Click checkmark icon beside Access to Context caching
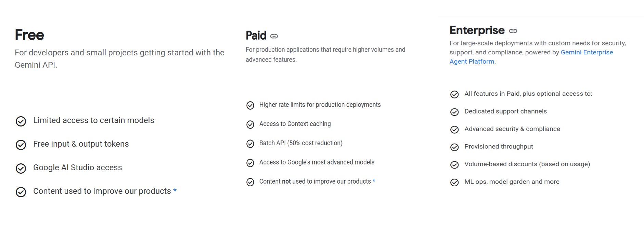The height and width of the screenshot is (228, 644). tap(250, 124)
